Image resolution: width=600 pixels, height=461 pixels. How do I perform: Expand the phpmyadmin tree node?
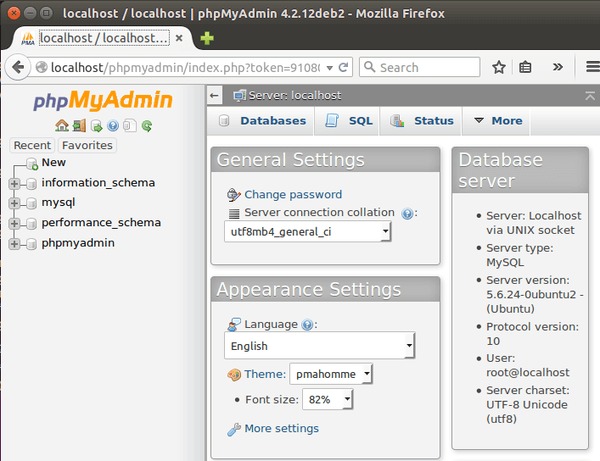pos(14,244)
